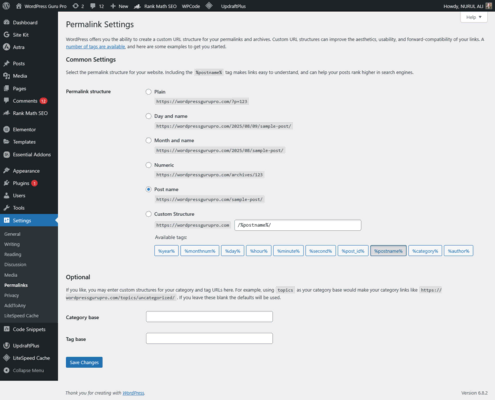Insert %day% tag button
Screen dimensions: 495x400
233,251
